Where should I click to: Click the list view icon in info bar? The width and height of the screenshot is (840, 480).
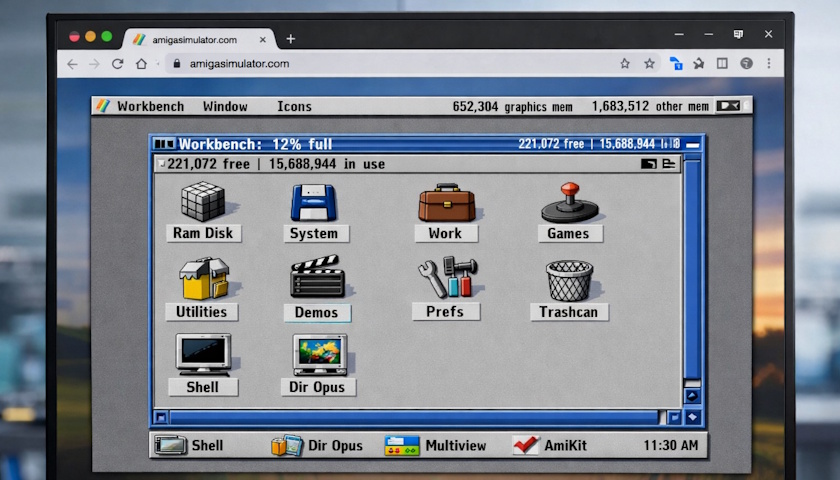point(669,163)
